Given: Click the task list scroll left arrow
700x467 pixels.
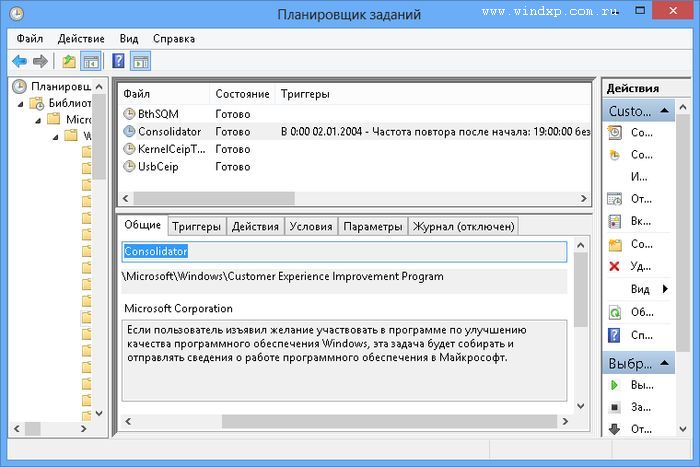Looking at the screenshot, I should click(125, 198).
